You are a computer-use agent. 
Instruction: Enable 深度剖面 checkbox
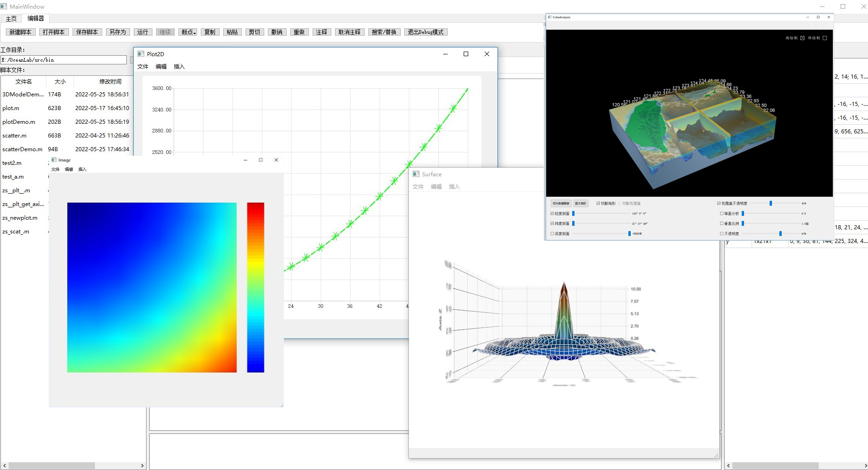552,234
